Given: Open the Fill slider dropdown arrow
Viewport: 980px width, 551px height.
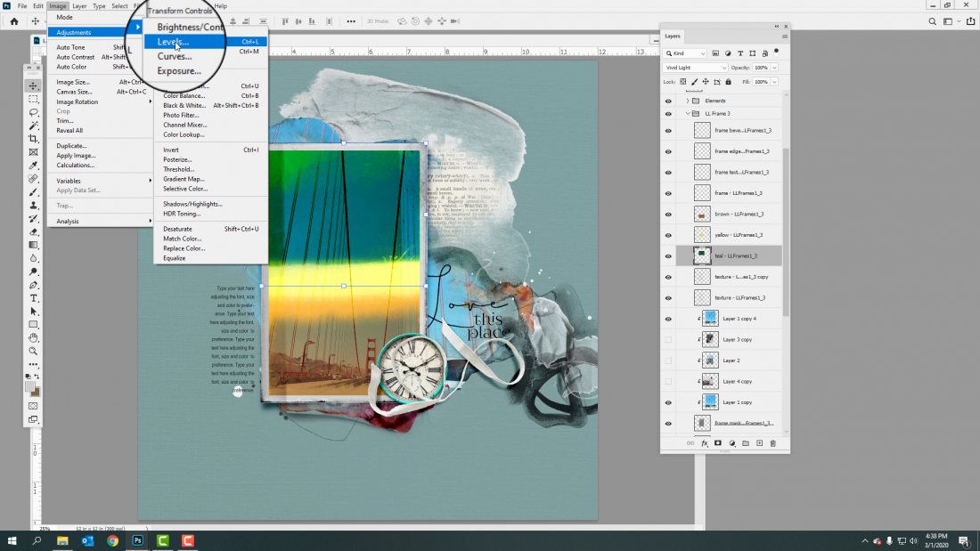Looking at the screenshot, I should pos(774,82).
